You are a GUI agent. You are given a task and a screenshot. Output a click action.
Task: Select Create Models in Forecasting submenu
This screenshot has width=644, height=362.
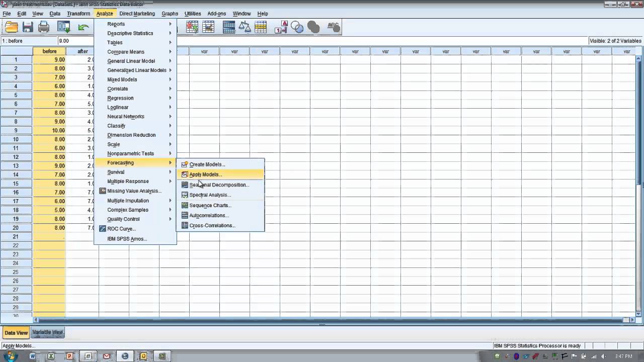(220, 164)
